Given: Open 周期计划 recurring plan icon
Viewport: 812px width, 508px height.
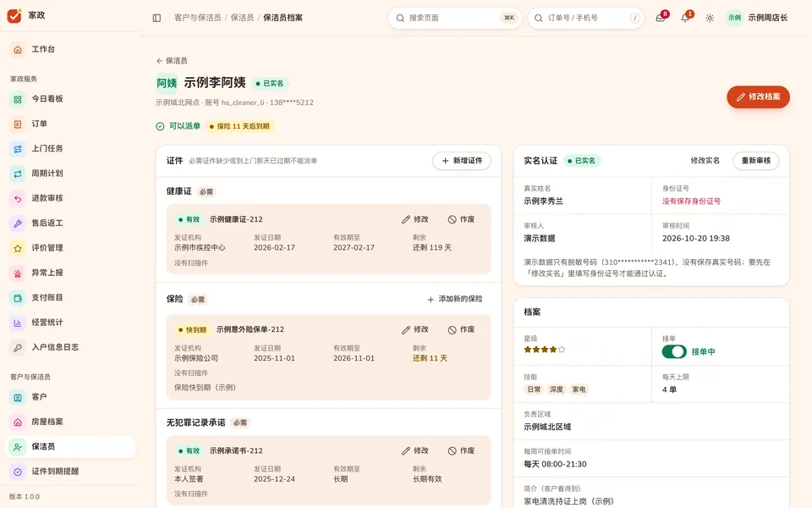Looking at the screenshot, I should click(18, 174).
